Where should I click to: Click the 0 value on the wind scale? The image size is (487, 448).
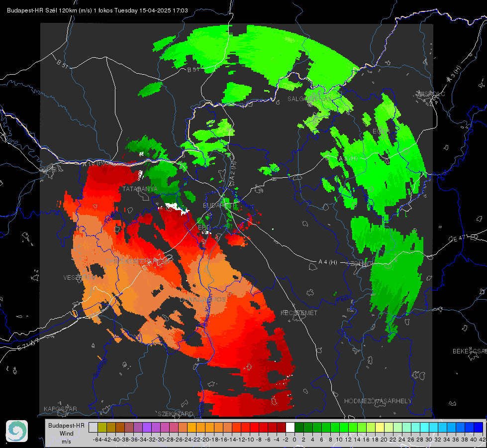pos(294,440)
